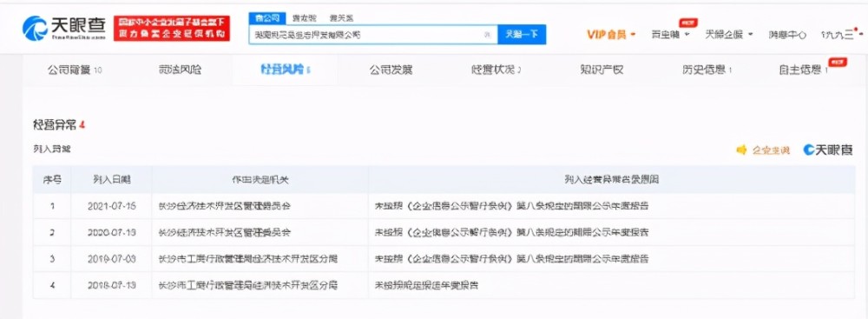The image size is (868, 319).
Task: Select the 查公司 search tab
Action: (x=267, y=18)
